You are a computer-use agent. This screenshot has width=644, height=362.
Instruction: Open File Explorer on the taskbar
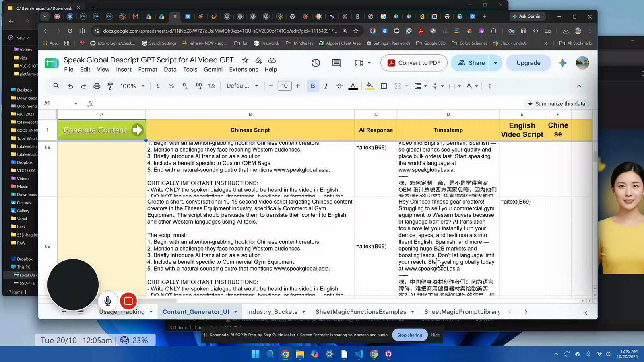(300, 354)
